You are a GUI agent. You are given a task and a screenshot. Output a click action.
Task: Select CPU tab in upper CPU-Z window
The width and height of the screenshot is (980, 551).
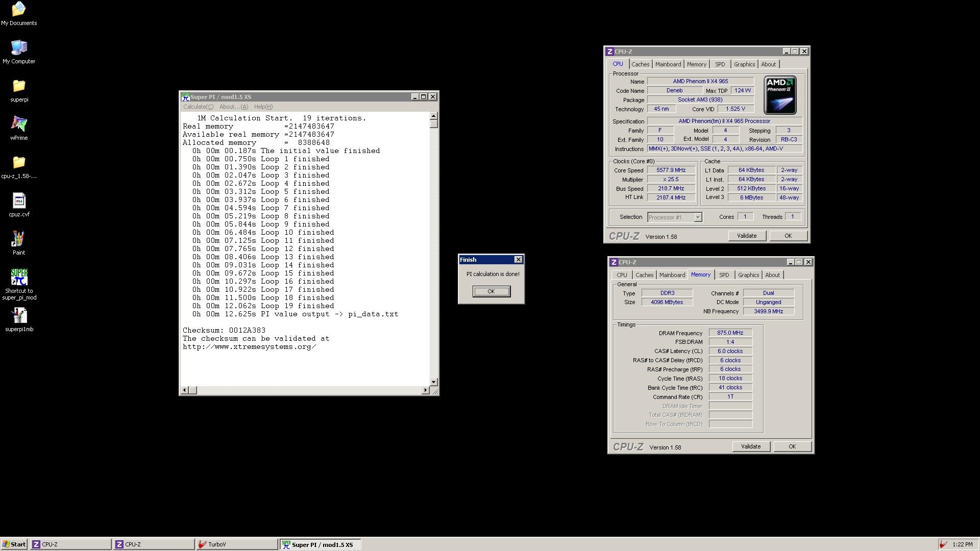click(618, 64)
